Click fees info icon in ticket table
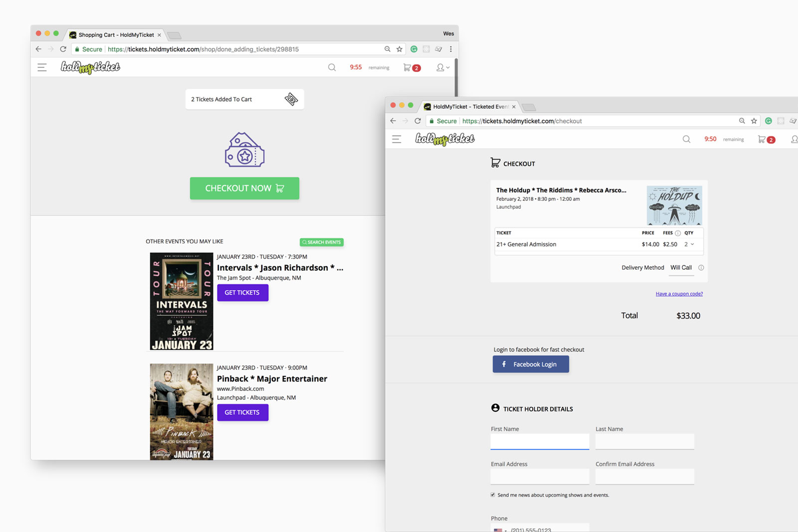Image resolution: width=798 pixels, height=532 pixels. tap(678, 233)
